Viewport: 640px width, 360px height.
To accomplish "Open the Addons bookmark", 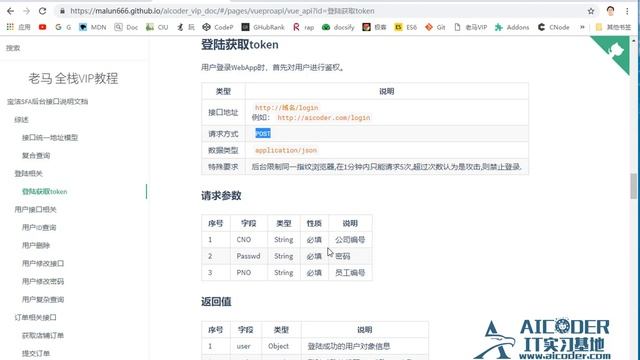I will 512,27.
